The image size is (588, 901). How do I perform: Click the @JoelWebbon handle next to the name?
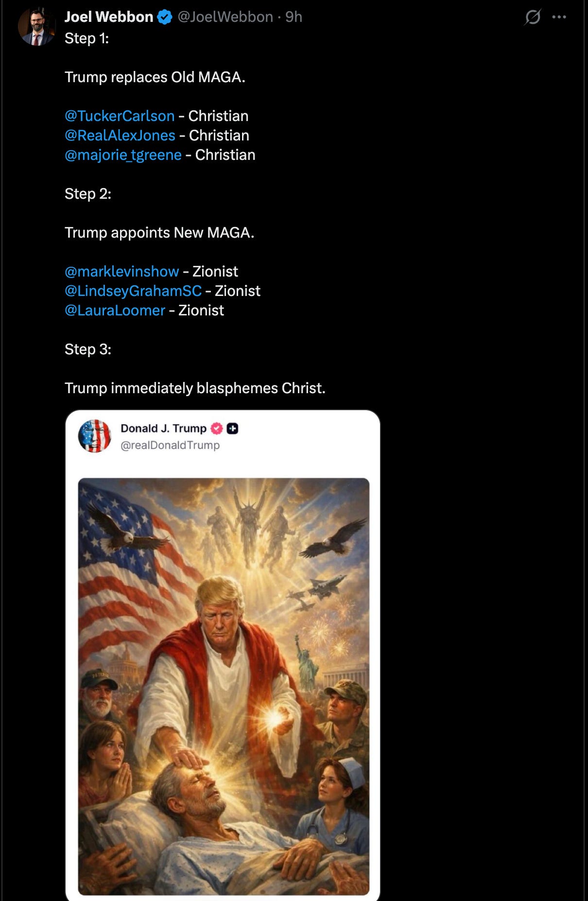(226, 17)
